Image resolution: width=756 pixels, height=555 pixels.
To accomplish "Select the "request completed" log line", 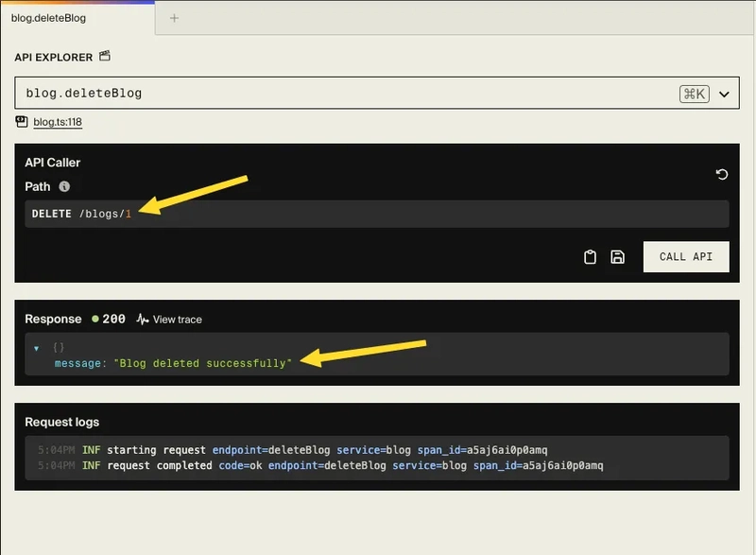I will point(320,465).
